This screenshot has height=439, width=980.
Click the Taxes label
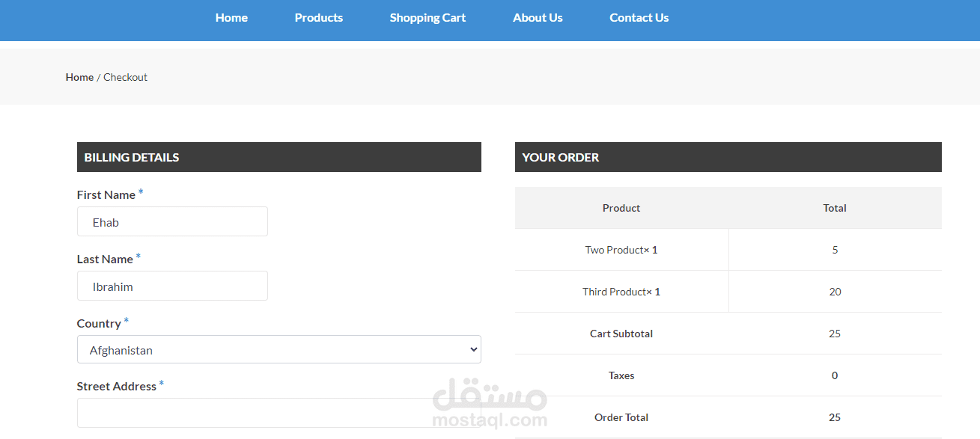(621, 375)
